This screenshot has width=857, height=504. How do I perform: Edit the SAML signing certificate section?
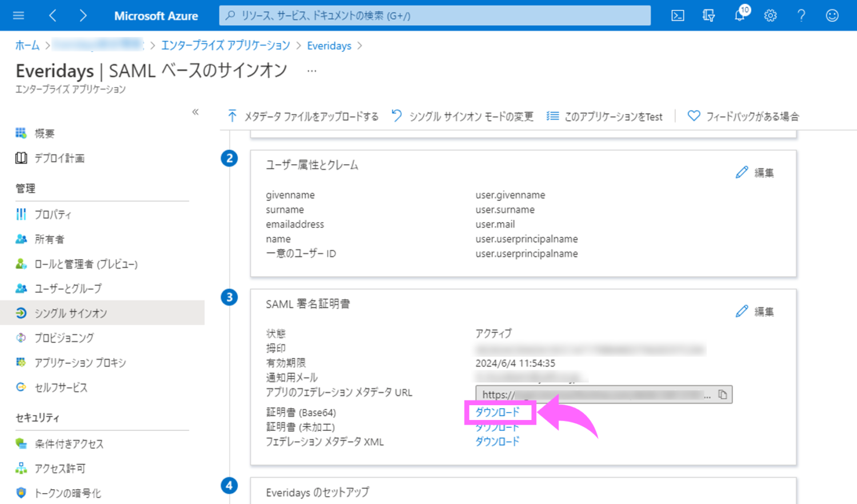click(755, 311)
